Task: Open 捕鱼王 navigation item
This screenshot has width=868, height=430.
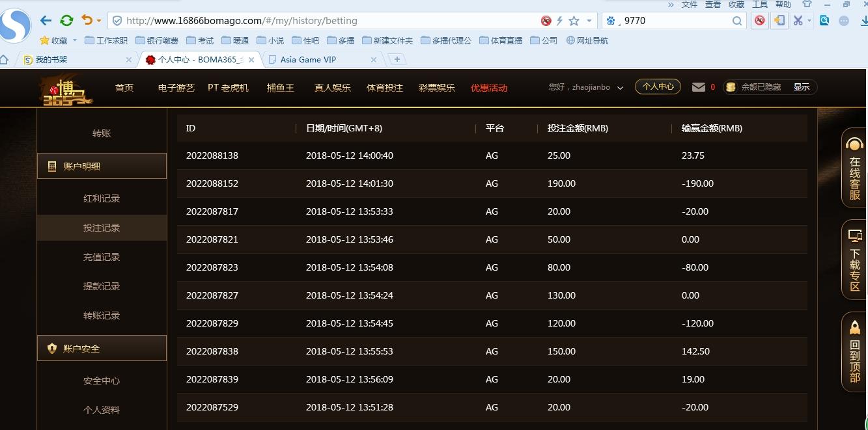Action: pyautogui.click(x=281, y=88)
